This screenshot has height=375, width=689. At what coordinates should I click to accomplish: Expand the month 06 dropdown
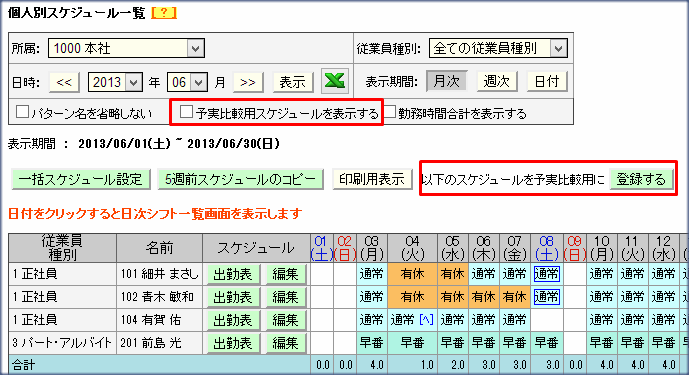[187, 82]
